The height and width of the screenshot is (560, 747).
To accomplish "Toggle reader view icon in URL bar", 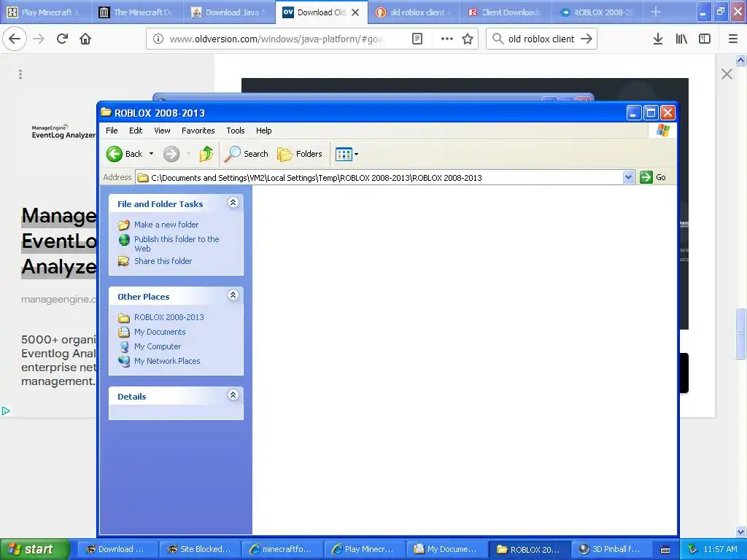I will (417, 39).
